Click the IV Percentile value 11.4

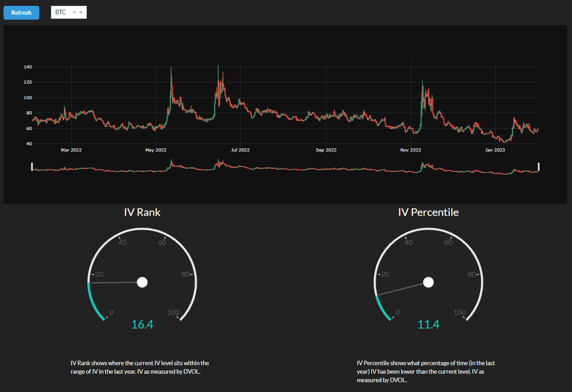click(x=428, y=324)
